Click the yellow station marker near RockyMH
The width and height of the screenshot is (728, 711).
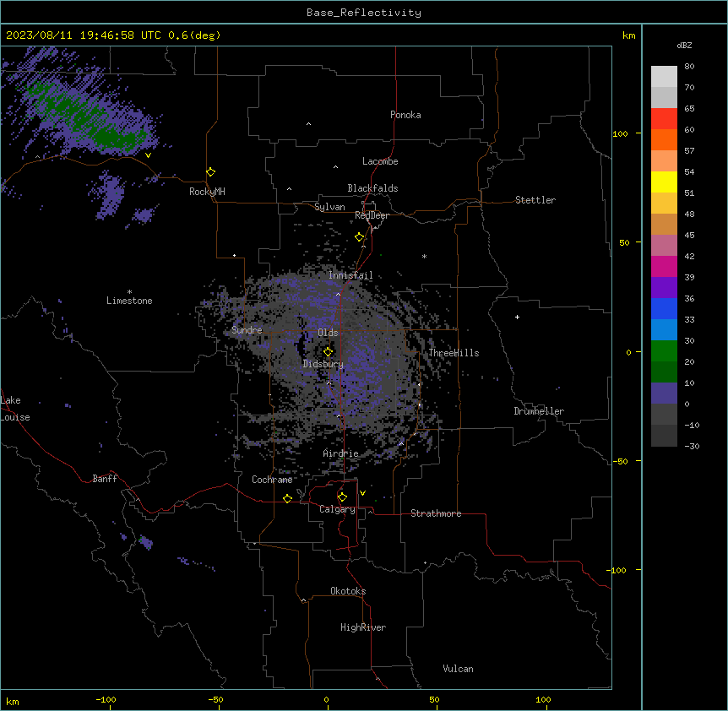210,172
